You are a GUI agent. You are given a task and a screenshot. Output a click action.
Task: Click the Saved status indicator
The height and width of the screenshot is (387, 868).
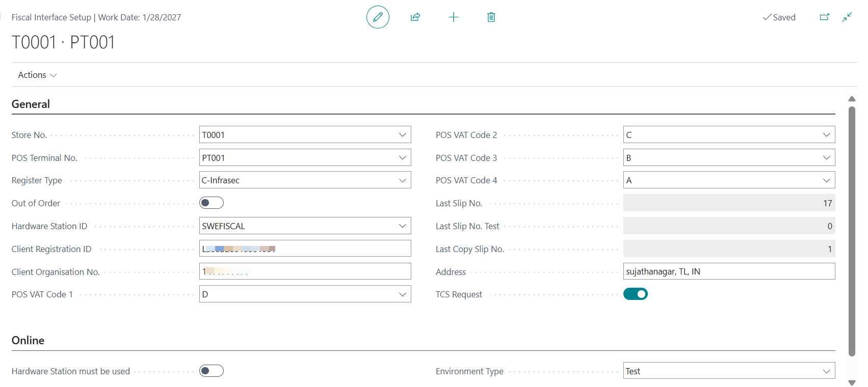(x=779, y=17)
